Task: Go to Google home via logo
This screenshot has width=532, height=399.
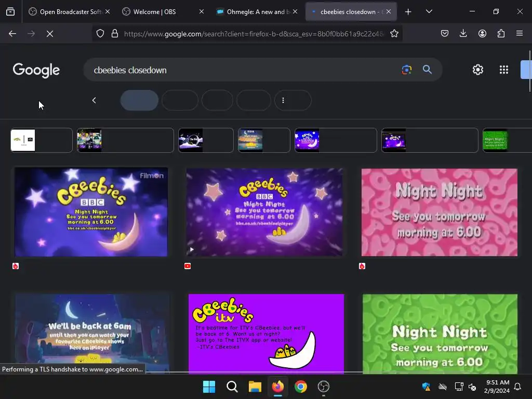Action: 36,70
